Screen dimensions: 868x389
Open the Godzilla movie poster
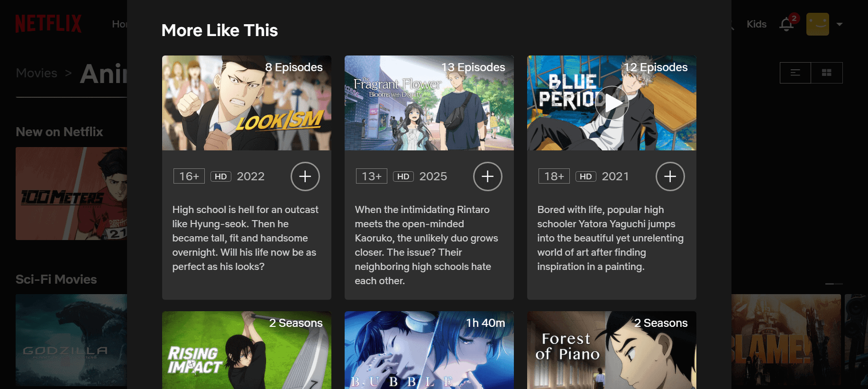tap(71, 340)
